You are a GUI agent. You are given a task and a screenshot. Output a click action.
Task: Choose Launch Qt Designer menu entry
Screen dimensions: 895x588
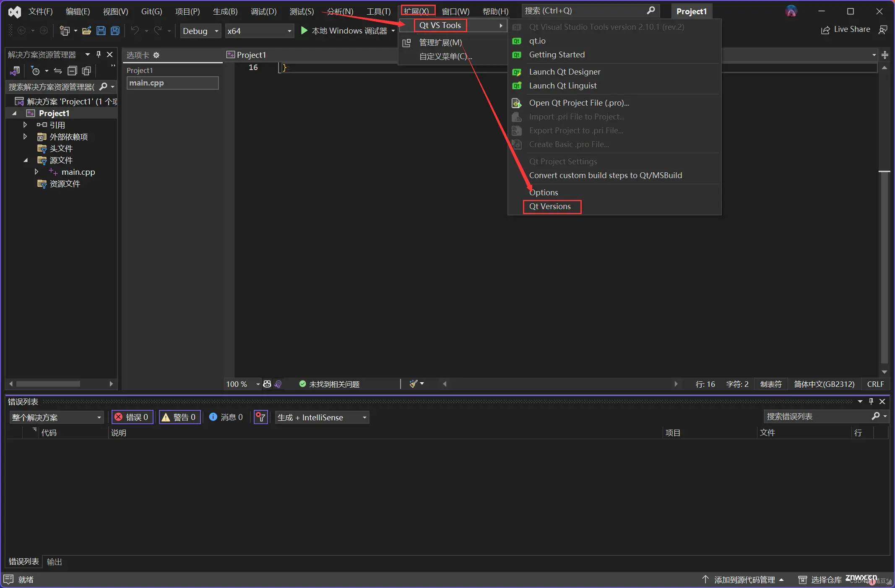(x=565, y=72)
